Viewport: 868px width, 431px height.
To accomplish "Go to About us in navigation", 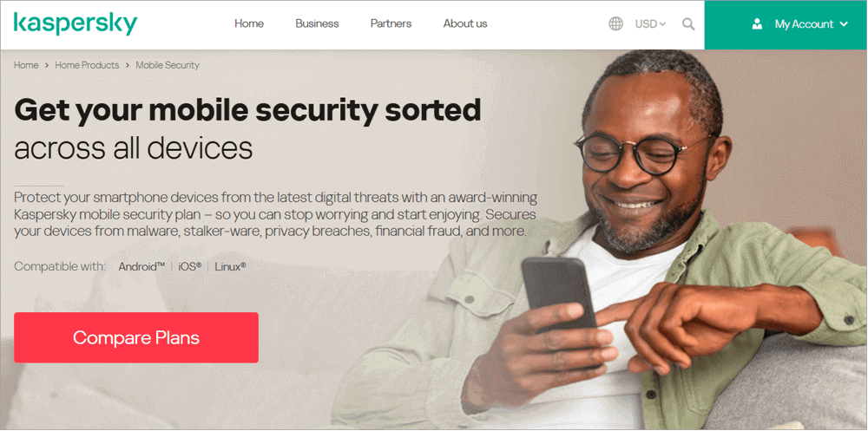I will [465, 23].
